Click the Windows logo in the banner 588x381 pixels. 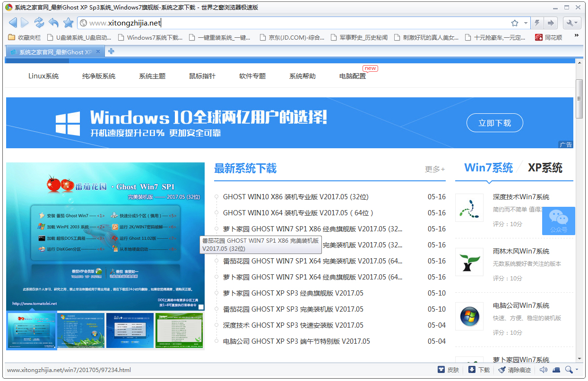[68, 124]
